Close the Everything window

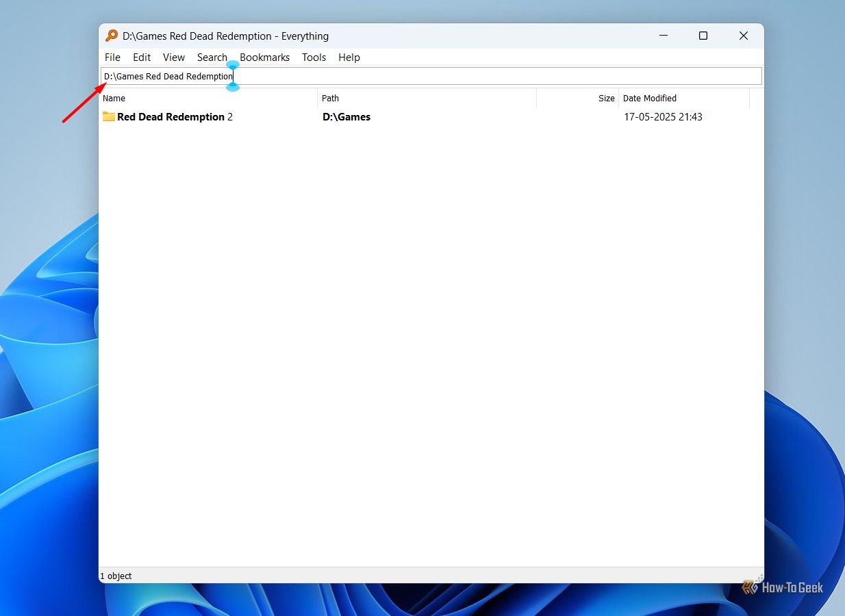click(744, 36)
